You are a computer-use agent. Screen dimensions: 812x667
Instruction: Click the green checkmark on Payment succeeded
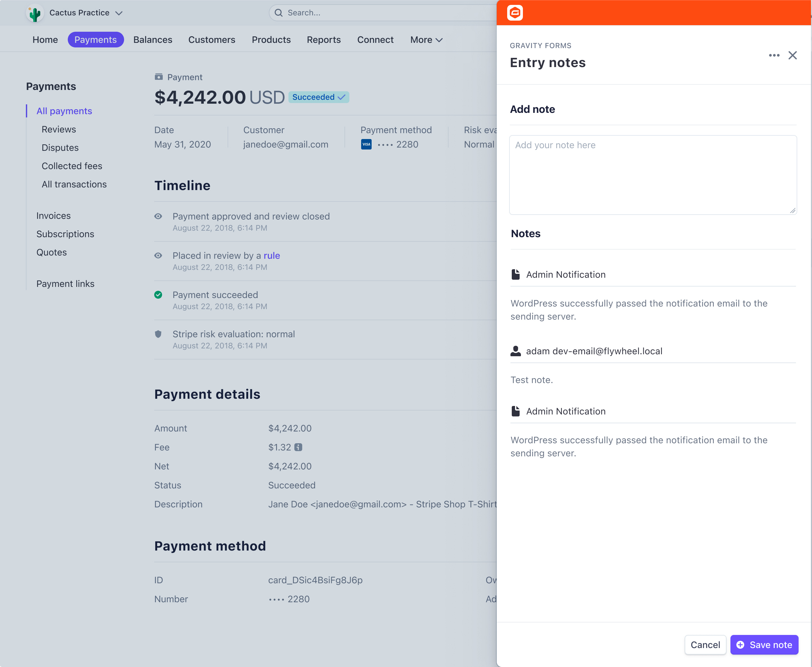tap(158, 295)
